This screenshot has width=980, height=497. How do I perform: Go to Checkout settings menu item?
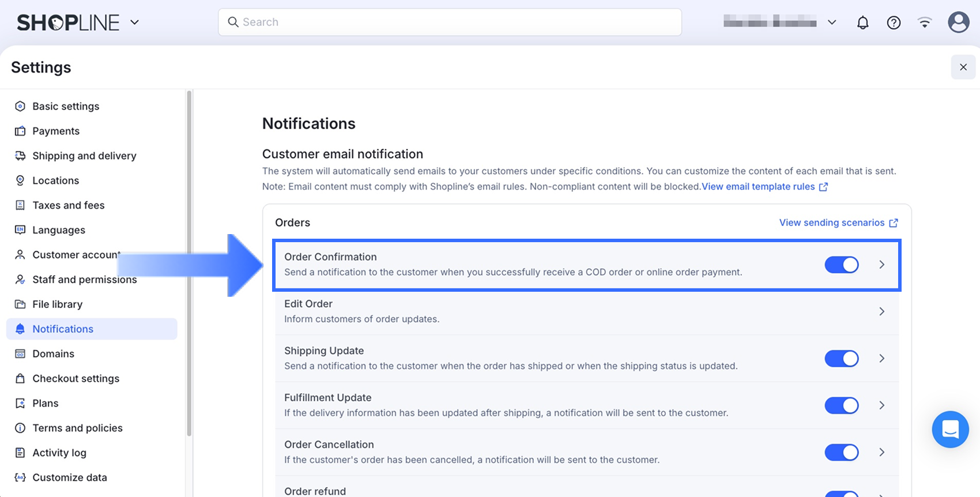(76, 378)
